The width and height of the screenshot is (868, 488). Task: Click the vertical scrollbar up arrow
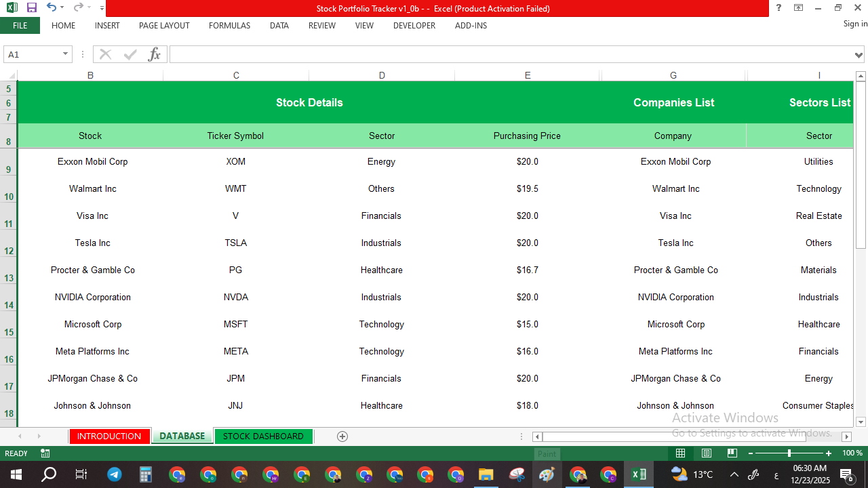(x=861, y=75)
